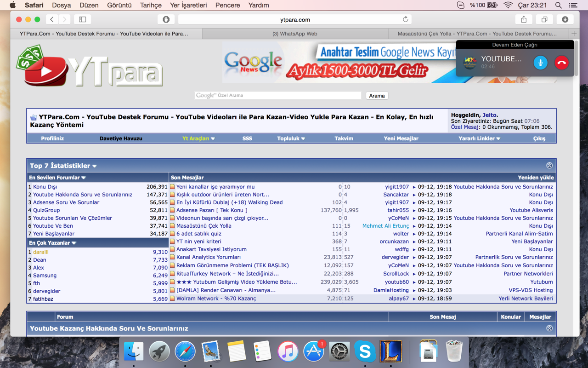Open the QuizGroup forum link

click(x=46, y=210)
